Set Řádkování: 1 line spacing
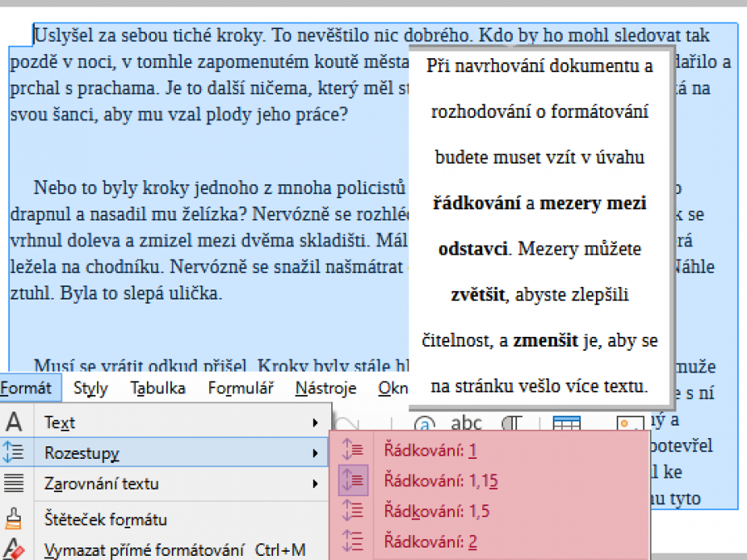This screenshot has width=747, height=560. (x=489, y=450)
